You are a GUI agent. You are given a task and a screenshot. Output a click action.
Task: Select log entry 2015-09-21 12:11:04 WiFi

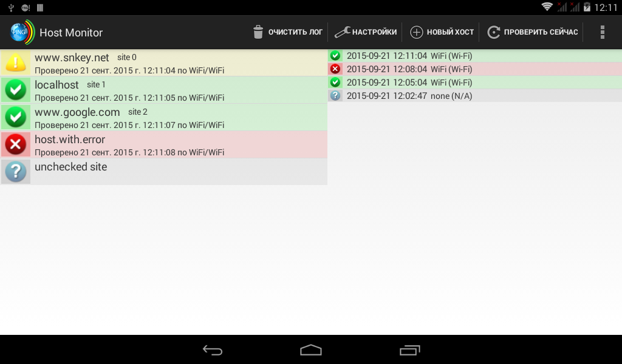point(475,56)
